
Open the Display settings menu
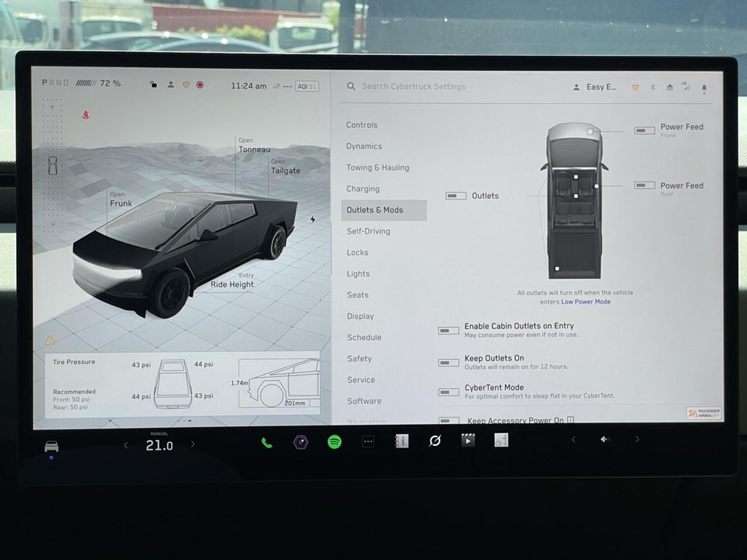[360, 316]
